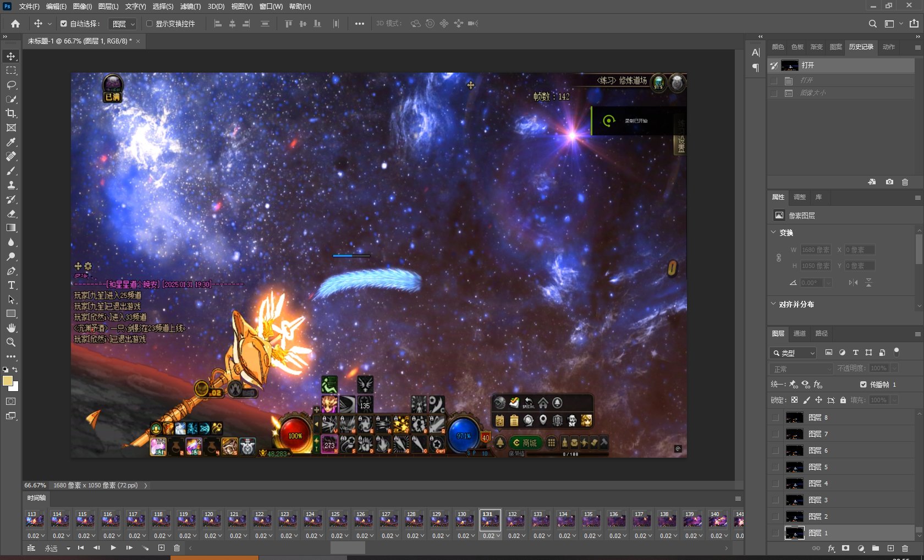
Task: Open the 文件(F) menu
Action: point(29,7)
